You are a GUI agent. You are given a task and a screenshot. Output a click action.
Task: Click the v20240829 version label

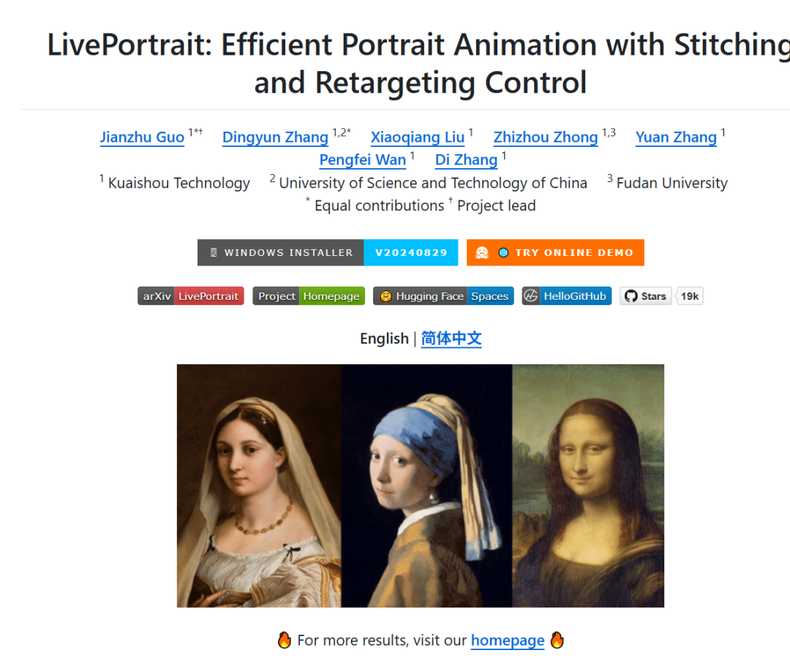(411, 252)
